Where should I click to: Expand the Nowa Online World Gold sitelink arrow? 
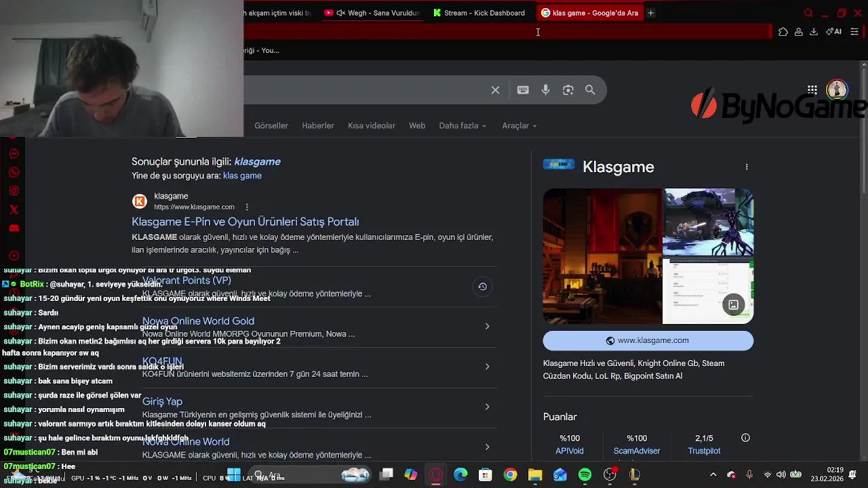(487, 327)
